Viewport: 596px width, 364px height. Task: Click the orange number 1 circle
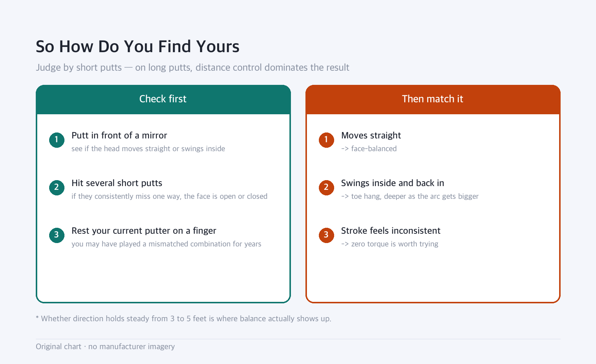point(326,140)
